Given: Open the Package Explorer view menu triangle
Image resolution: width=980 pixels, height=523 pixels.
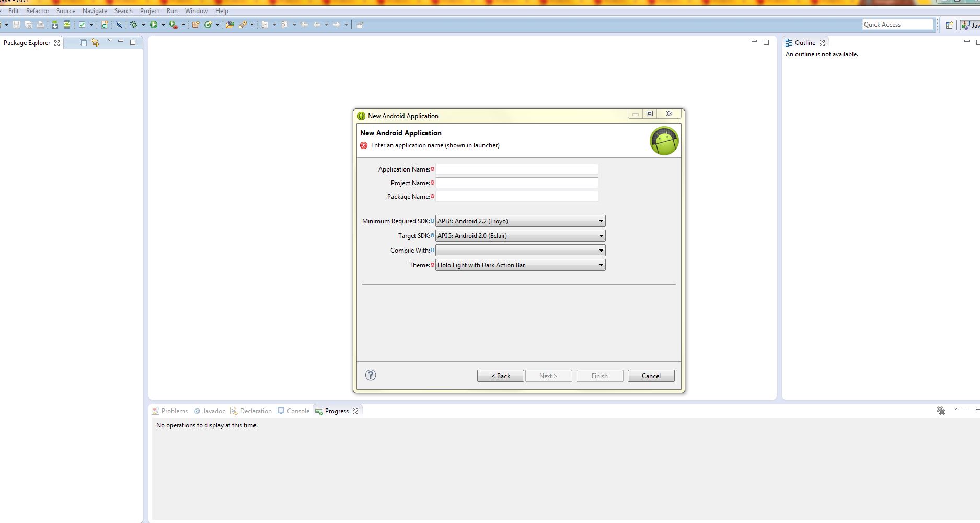Looking at the screenshot, I should click(x=110, y=40).
